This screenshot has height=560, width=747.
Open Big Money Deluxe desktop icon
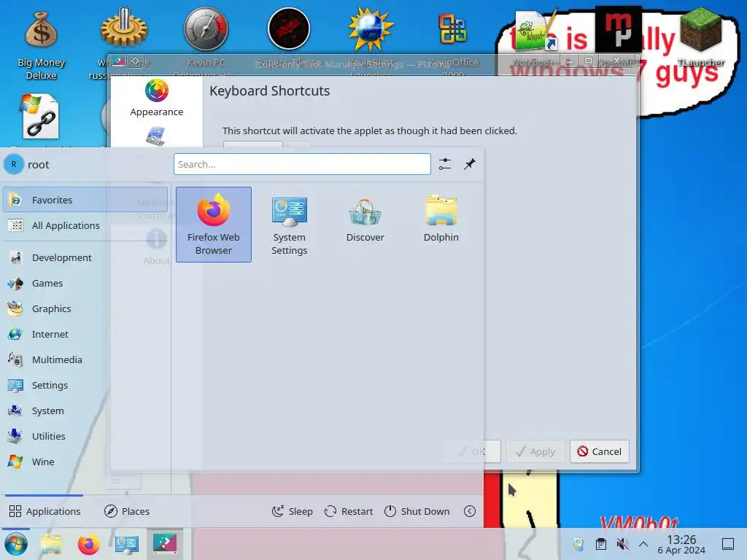click(42, 46)
